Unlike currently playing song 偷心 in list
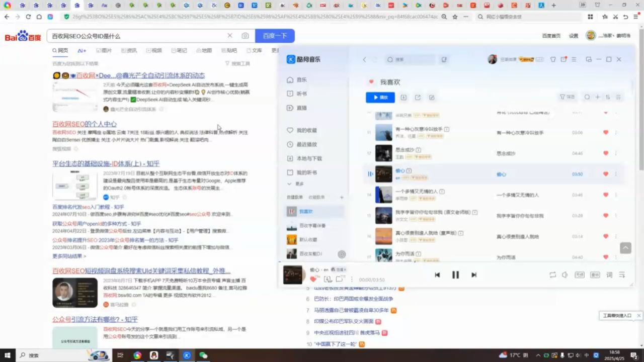 point(606,174)
